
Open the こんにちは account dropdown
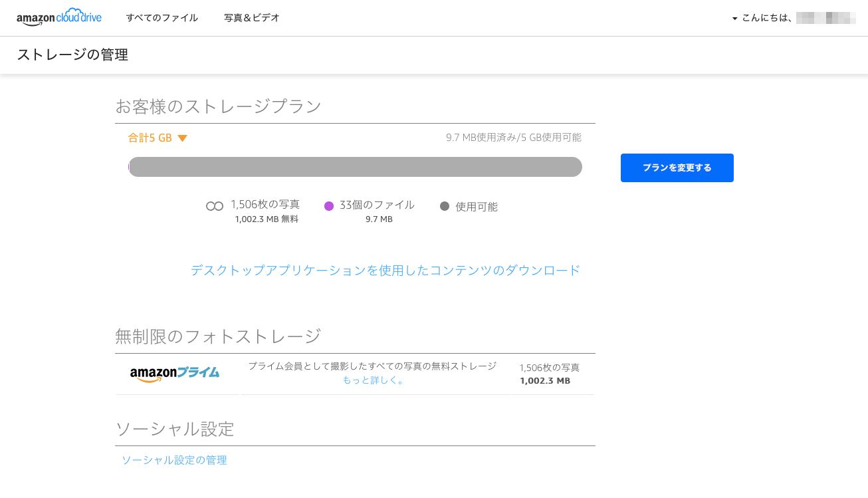pyautogui.click(x=794, y=18)
